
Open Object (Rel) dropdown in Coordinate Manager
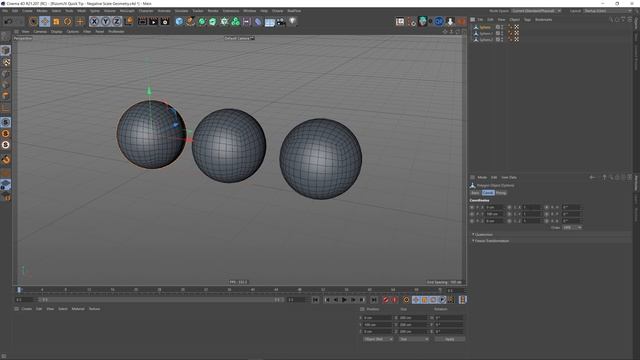tap(378, 339)
